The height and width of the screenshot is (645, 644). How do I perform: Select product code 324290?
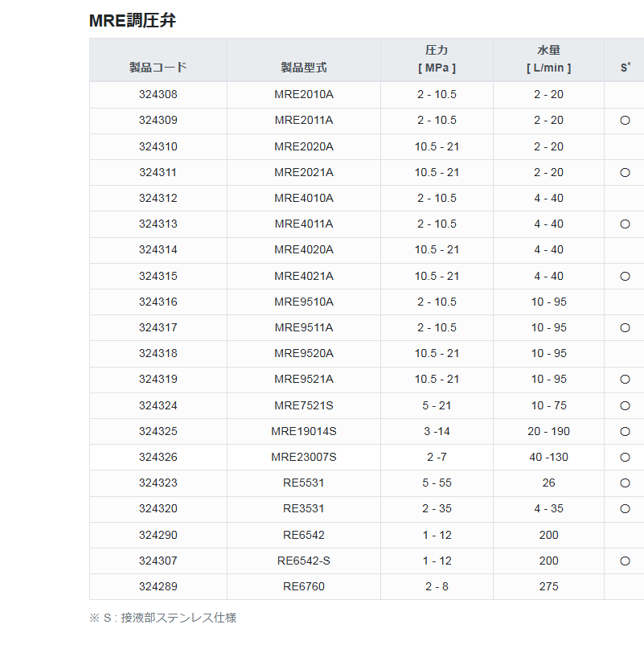[158, 536]
